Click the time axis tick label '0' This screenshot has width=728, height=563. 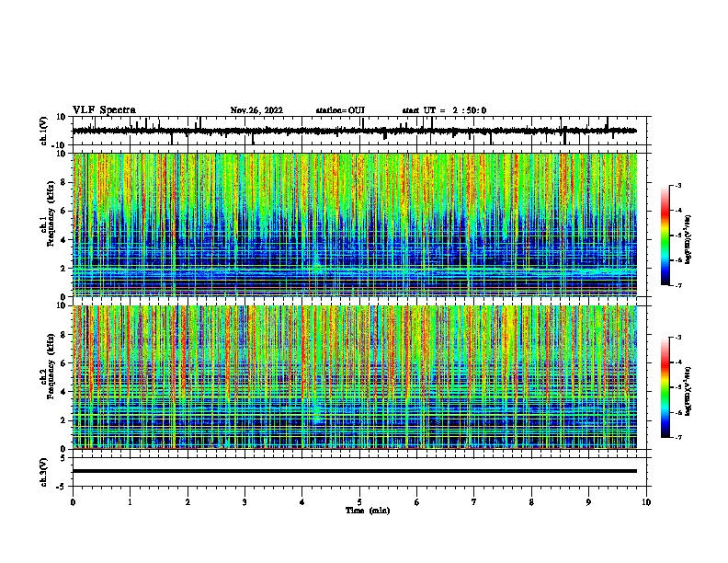coord(73,502)
